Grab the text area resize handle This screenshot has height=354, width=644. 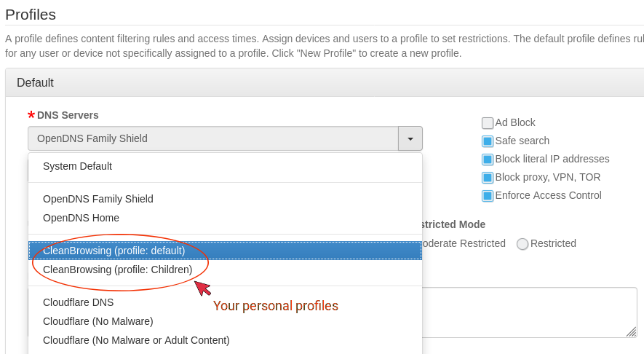pyautogui.click(x=631, y=331)
